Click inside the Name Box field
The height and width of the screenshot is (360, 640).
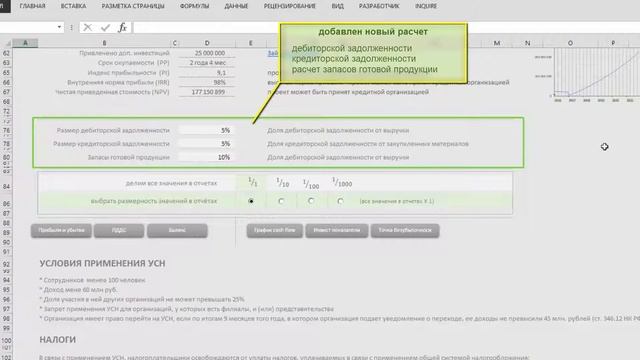(28, 27)
